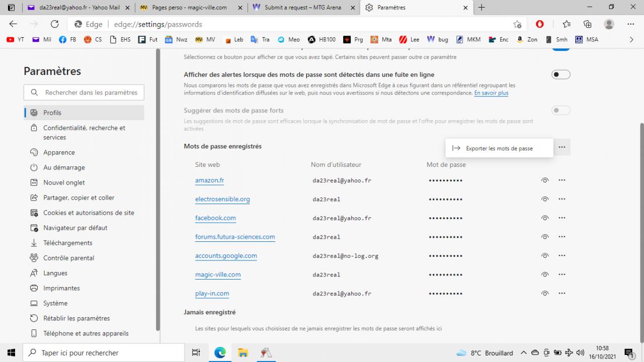Open the facebook.com link
Screen dimensions: 644x362
215,218
